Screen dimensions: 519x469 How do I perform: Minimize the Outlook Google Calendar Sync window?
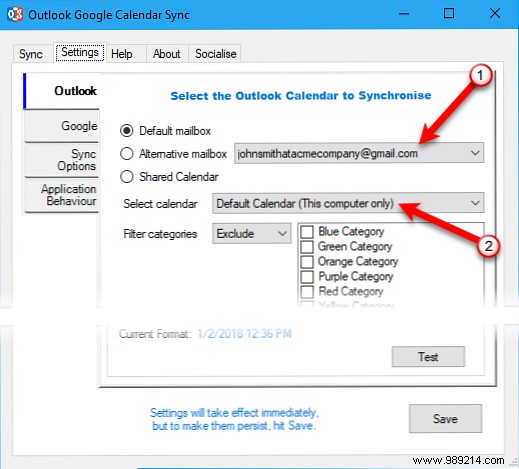(404, 14)
